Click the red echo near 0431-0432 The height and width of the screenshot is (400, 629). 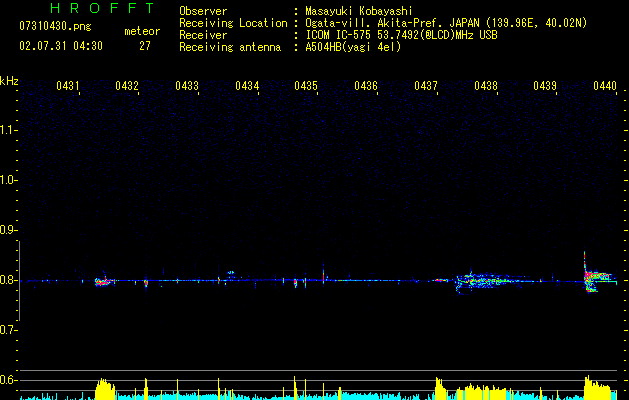105,281
